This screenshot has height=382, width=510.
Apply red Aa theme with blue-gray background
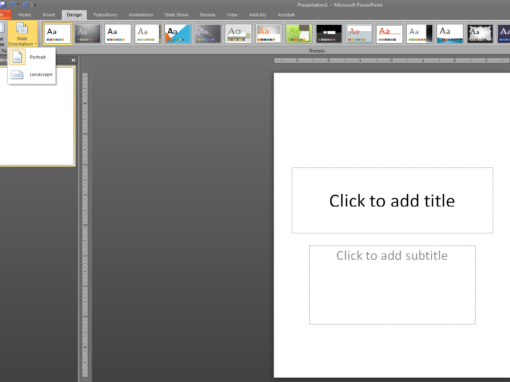359,34
